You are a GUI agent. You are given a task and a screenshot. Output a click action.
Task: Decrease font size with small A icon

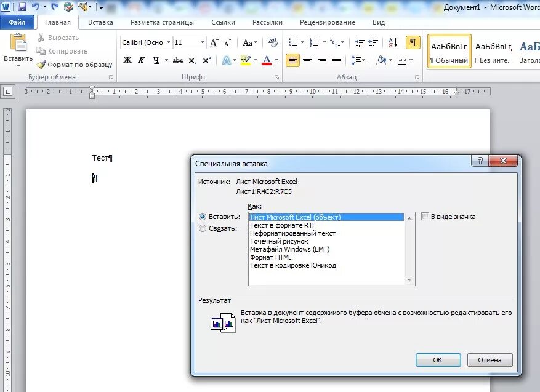[227, 42]
